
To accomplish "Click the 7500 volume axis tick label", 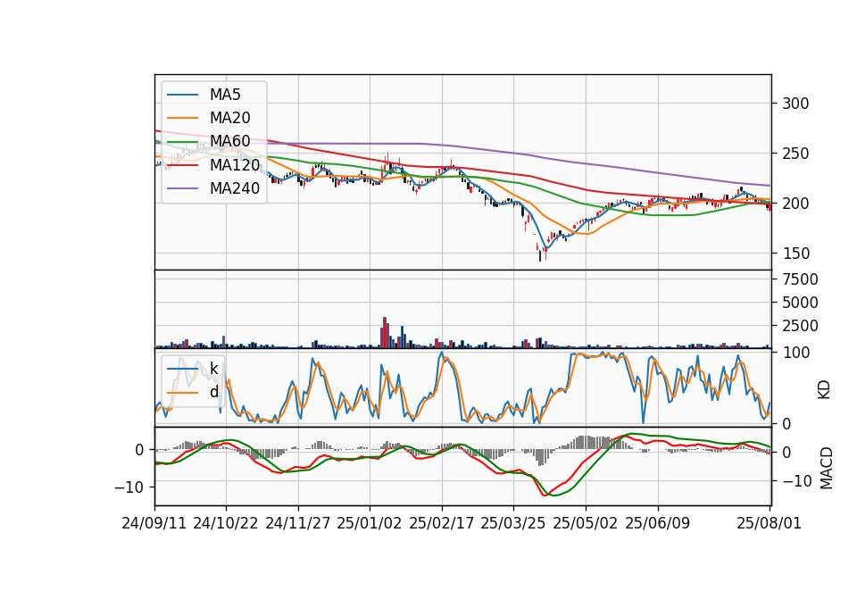I will pos(800,279).
